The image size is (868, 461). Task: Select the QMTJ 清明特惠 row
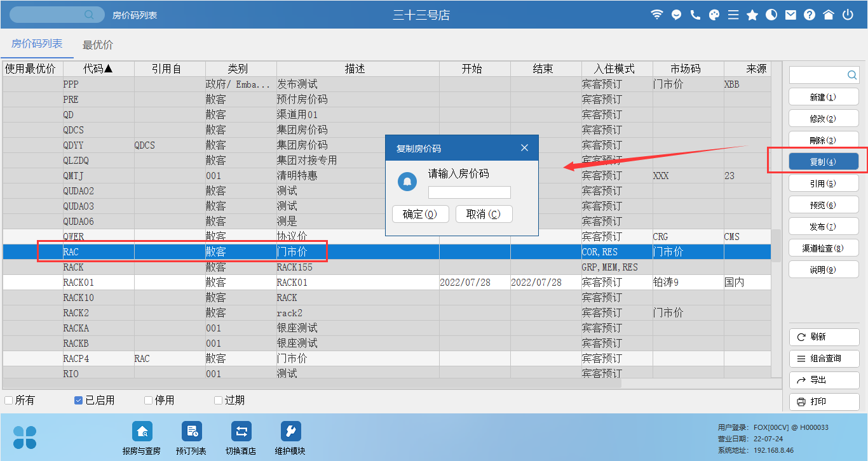coord(386,176)
